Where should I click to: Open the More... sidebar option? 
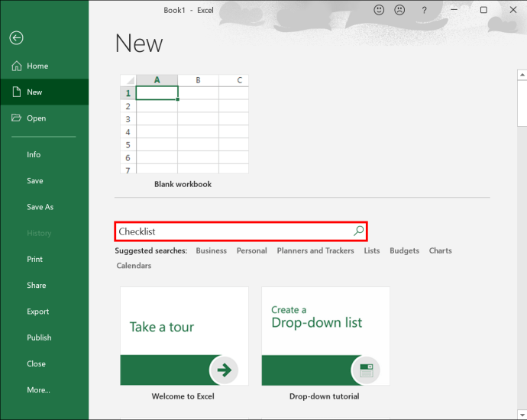[44, 390]
